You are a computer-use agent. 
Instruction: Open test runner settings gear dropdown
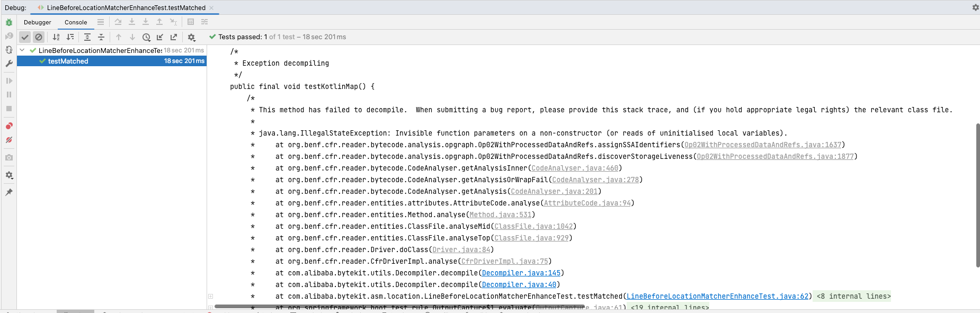click(192, 37)
